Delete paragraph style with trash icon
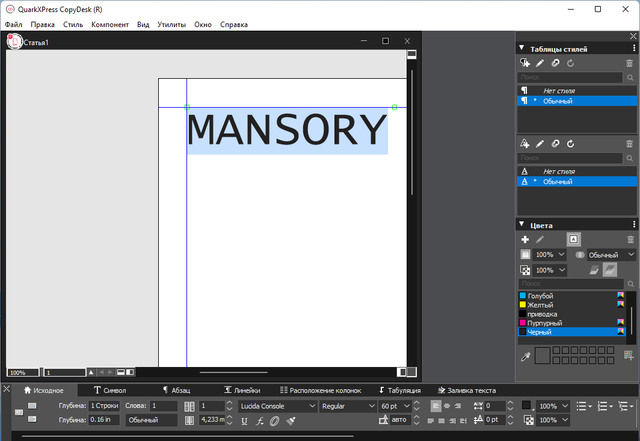Image resolution: width=640 pixels, height=441 pixels. click(x=629, y=63)
